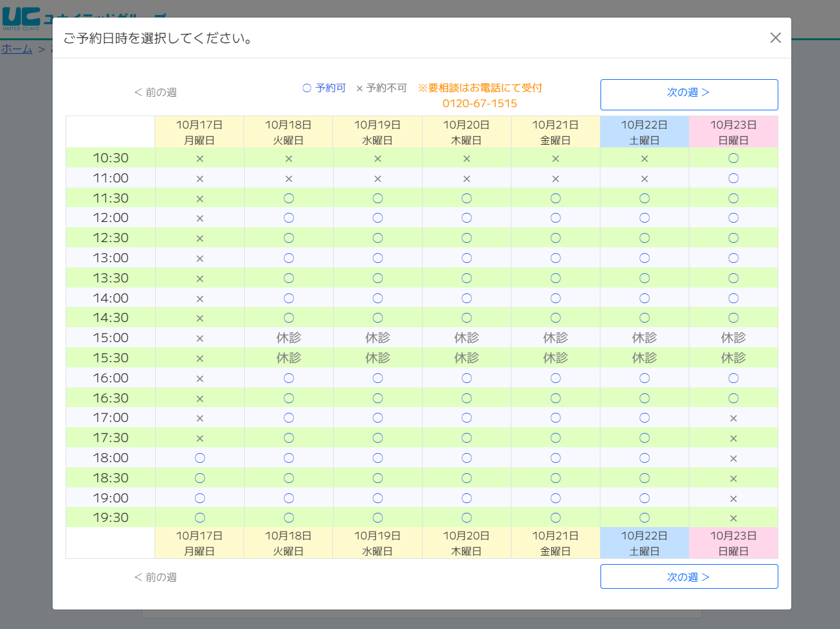Select the 11:00 circle on Sunday October 23
Screen dimensions: 840x629
734,179
